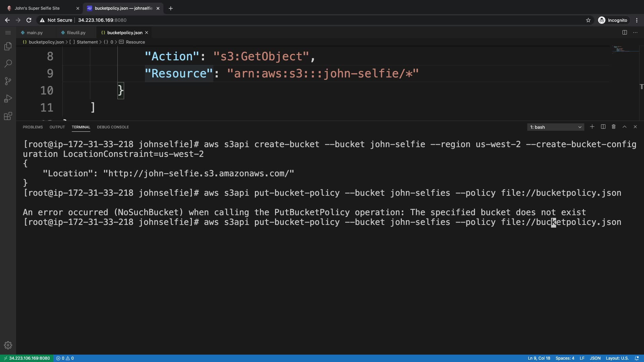Screen dimensions: 644x362
Task: Click the Statement breadcrumb item
Action: [x=87, y=42]
